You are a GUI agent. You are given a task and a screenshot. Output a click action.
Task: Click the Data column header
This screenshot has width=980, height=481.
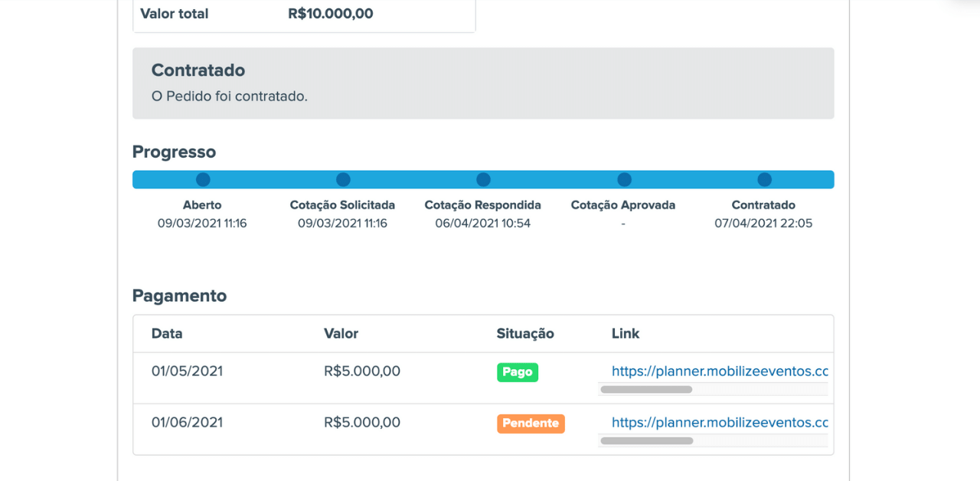pyautogui.click(x=167, y=333)
